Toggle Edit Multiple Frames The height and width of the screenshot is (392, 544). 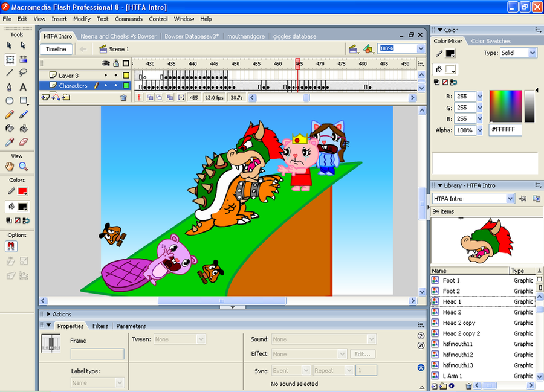pos(170,98)
